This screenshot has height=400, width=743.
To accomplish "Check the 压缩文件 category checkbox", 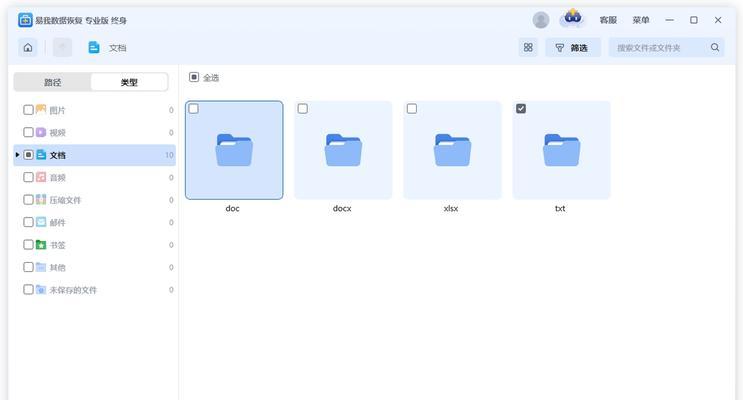I will [28, 200].
